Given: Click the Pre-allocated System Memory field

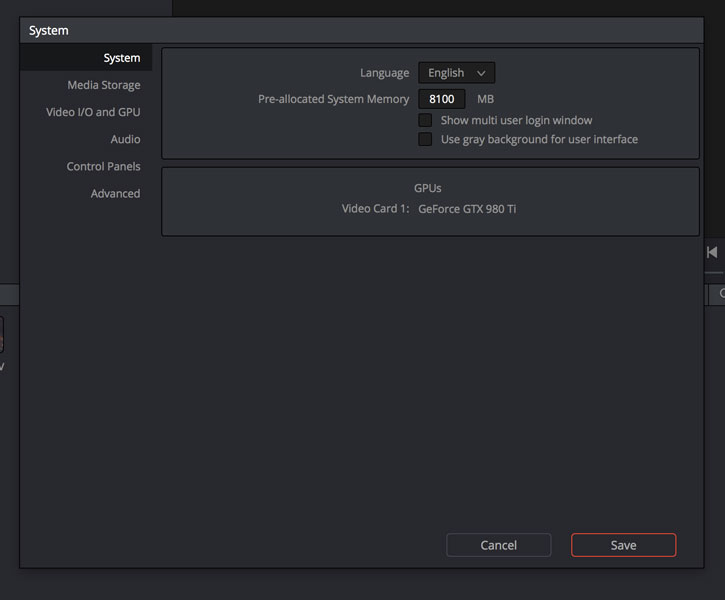Looking at the screenshot, I should pyautogui.click(x=442, y=99).
